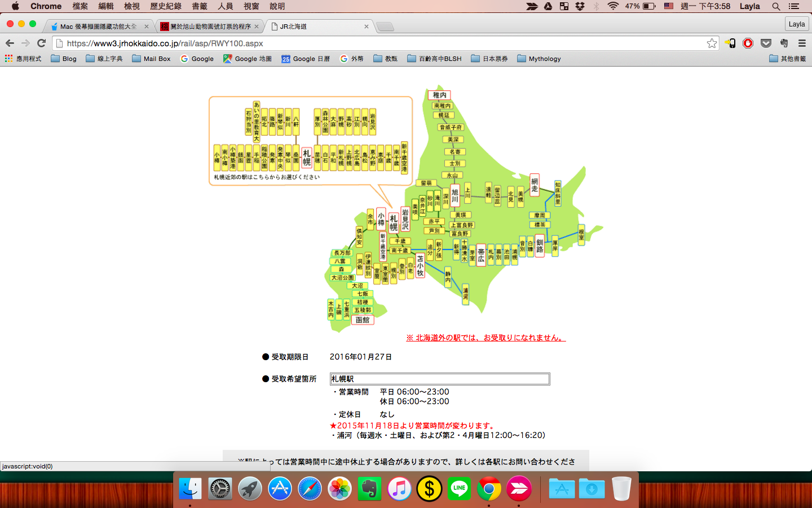Open the 編輯 menu

pyautogui.click(x=106, y=6)
